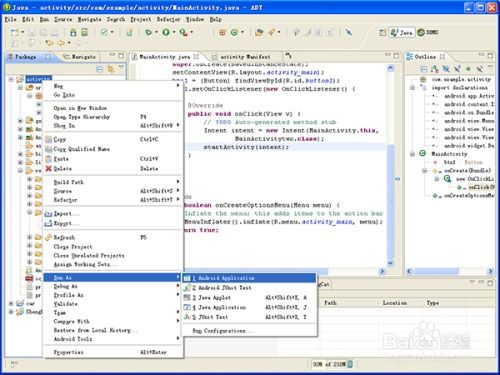Click the green Debug bug icon

click(x=148, y=32)
